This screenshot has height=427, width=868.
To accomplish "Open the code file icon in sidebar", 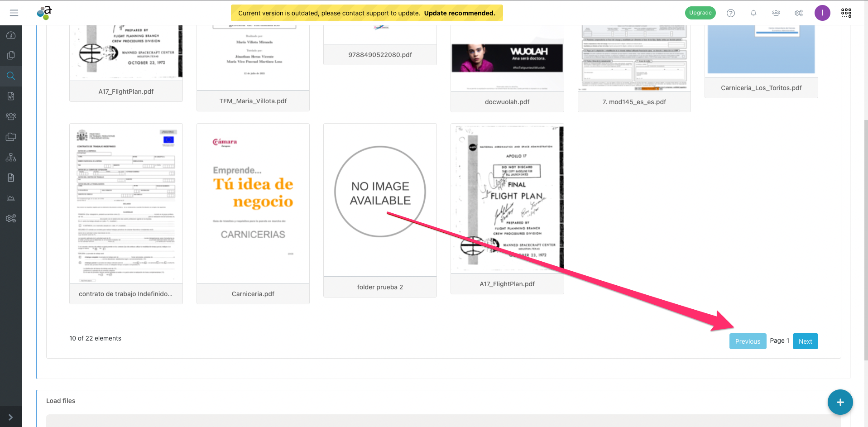I will (x=11, y=96).
